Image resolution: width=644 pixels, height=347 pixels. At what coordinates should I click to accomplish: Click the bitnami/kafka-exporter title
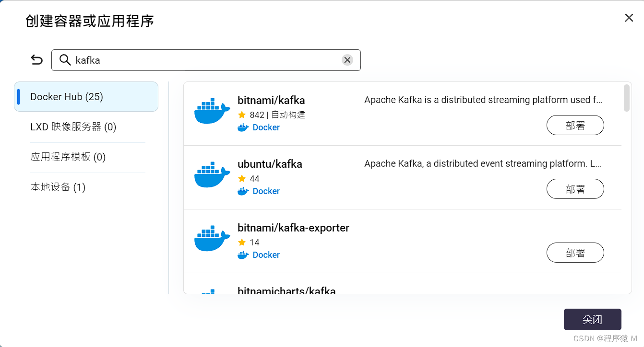click(293, 228)
